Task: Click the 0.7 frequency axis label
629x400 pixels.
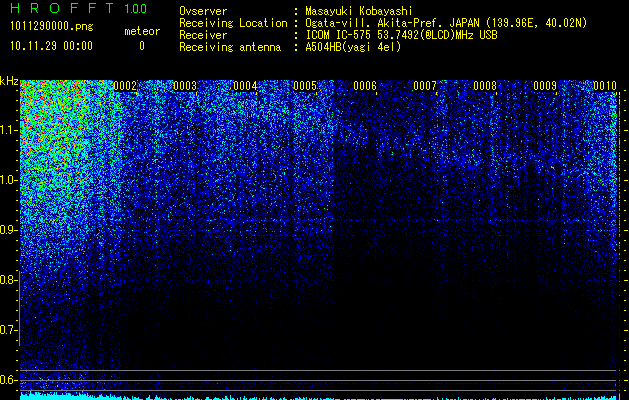Action: pos(8,330)
